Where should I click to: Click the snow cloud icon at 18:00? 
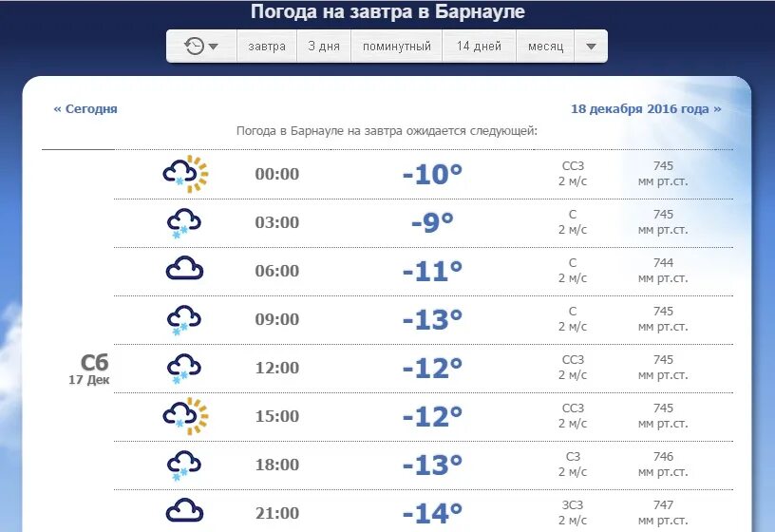click(183, 465)
